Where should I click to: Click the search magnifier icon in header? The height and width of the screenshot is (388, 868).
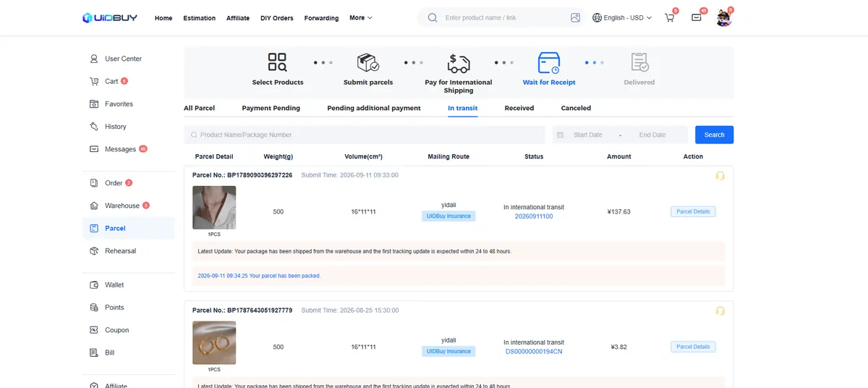tap(433, 17)
